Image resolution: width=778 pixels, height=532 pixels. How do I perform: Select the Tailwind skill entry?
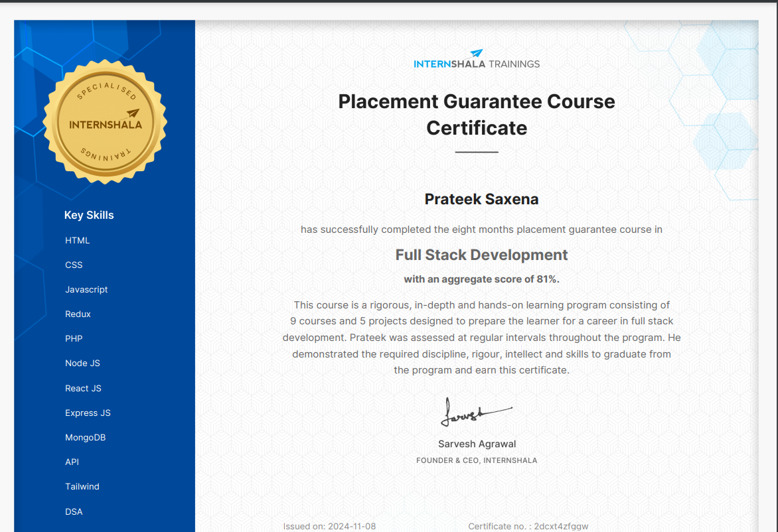point(82,487)
